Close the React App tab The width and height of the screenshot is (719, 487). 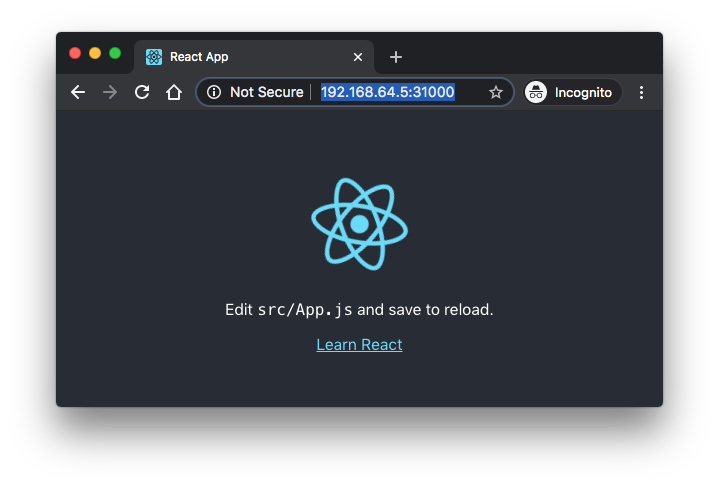tap(358, 57)
